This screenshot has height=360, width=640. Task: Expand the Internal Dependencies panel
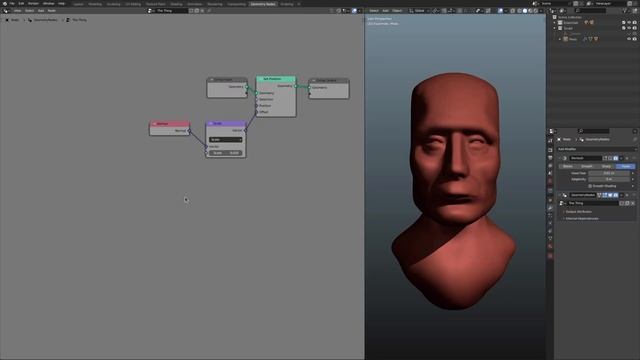tap(582, 218)
